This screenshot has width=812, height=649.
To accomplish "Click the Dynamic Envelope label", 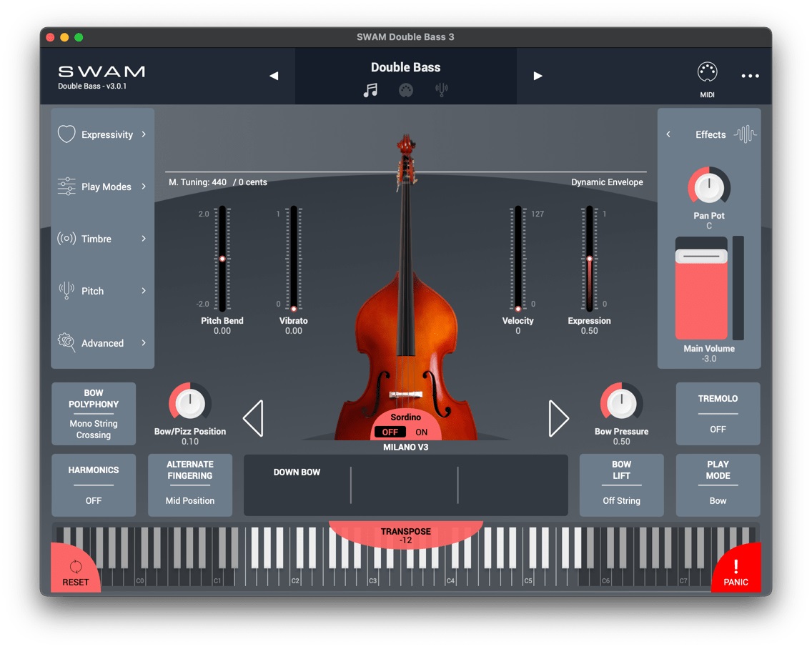I will pyautogui.click(x=607, y=182).
